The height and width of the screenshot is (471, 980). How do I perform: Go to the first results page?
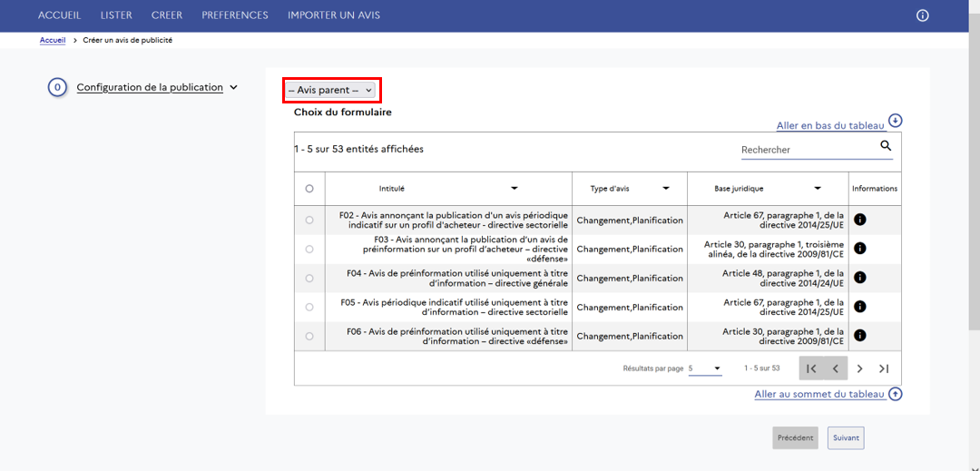(x=811, y=368)
